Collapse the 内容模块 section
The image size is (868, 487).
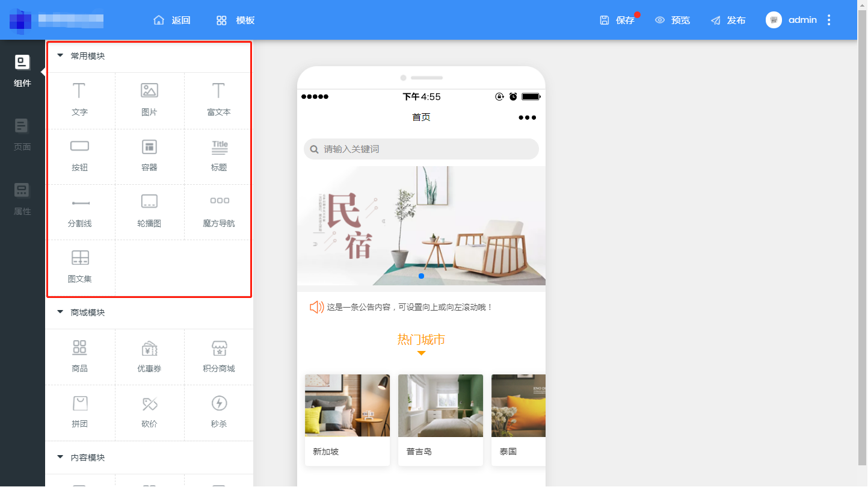60,458
